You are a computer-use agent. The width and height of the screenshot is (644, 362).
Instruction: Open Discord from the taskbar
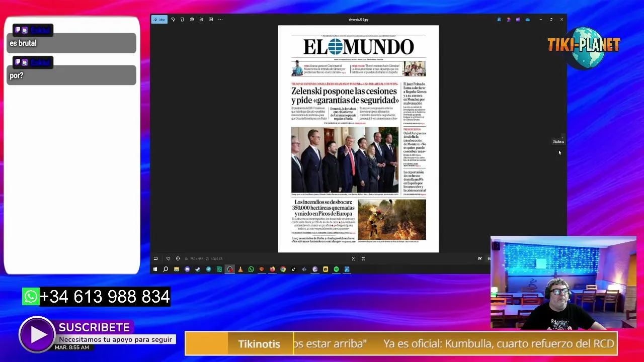point(187,269)
